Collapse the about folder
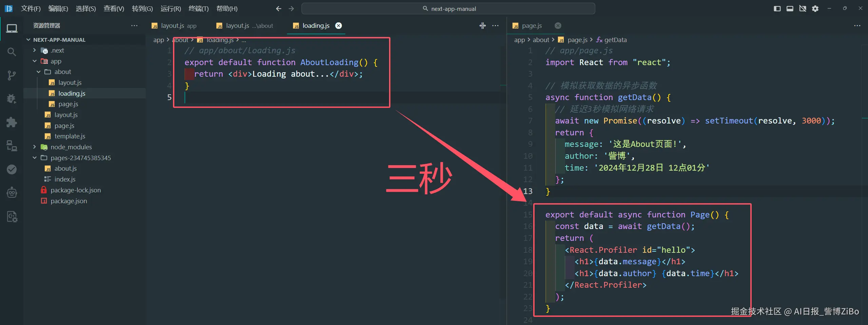Image resolution: width=868 pixels, height=325 pixels. click(38, 72)
